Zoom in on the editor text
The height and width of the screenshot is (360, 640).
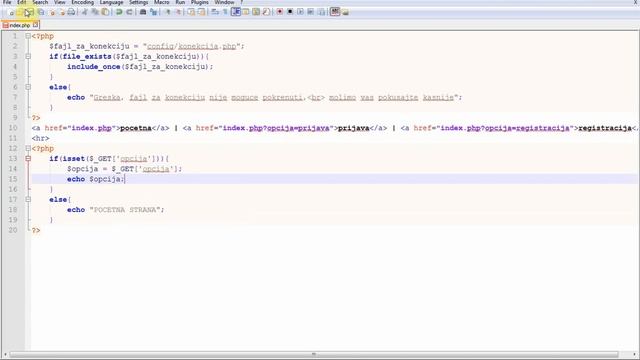tap(167, 12)
